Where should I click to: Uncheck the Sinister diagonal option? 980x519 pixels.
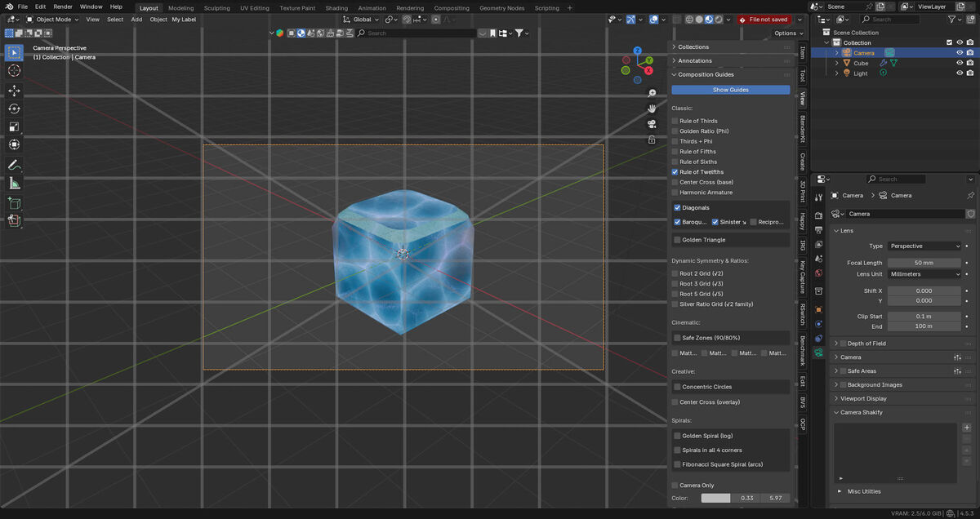point(715,222)
